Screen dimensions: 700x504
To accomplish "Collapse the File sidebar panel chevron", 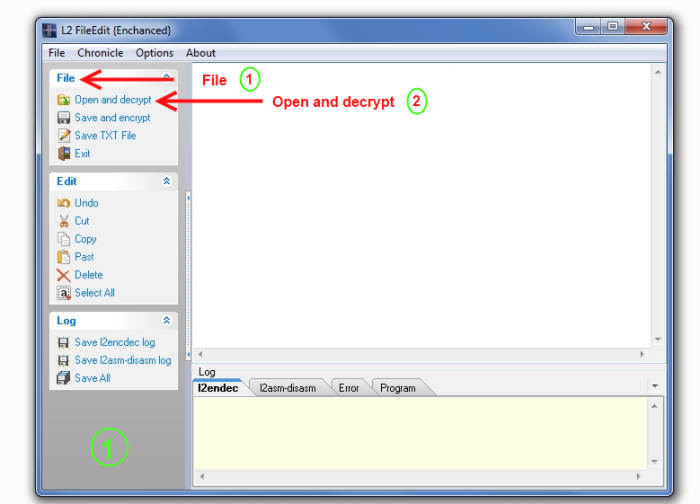I will pyautogui.click(x=167, y=78).
